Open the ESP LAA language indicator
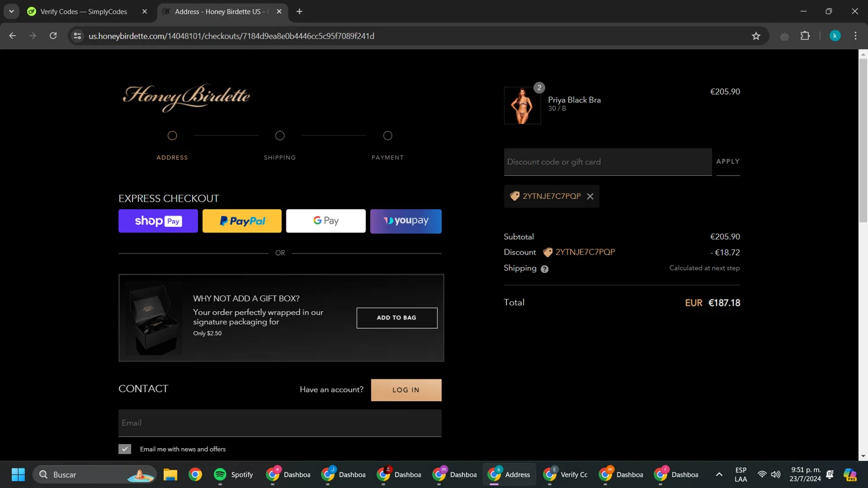 (741, 475)
